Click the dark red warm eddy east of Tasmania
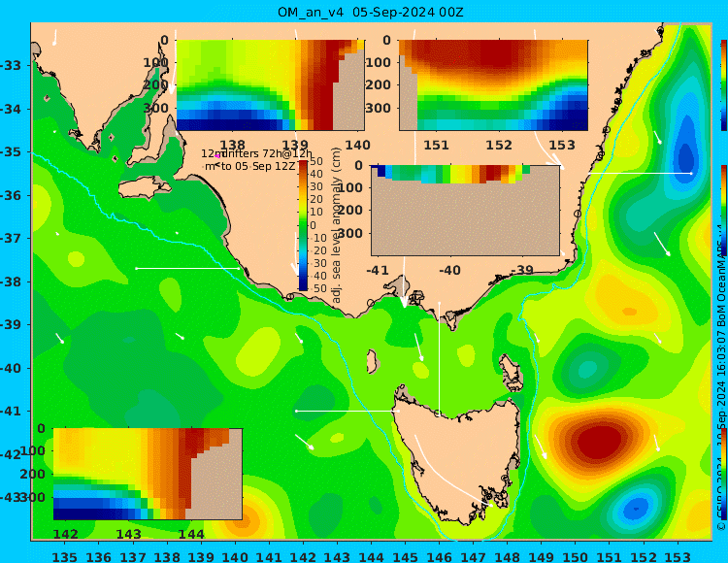Viewport: 728px width, 563px height. click(x=598, y=442)
